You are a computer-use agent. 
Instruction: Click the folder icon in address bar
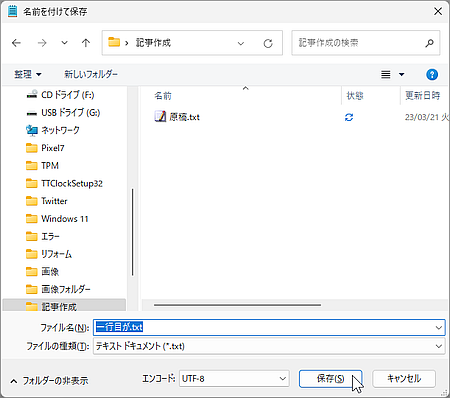point(114,42)
